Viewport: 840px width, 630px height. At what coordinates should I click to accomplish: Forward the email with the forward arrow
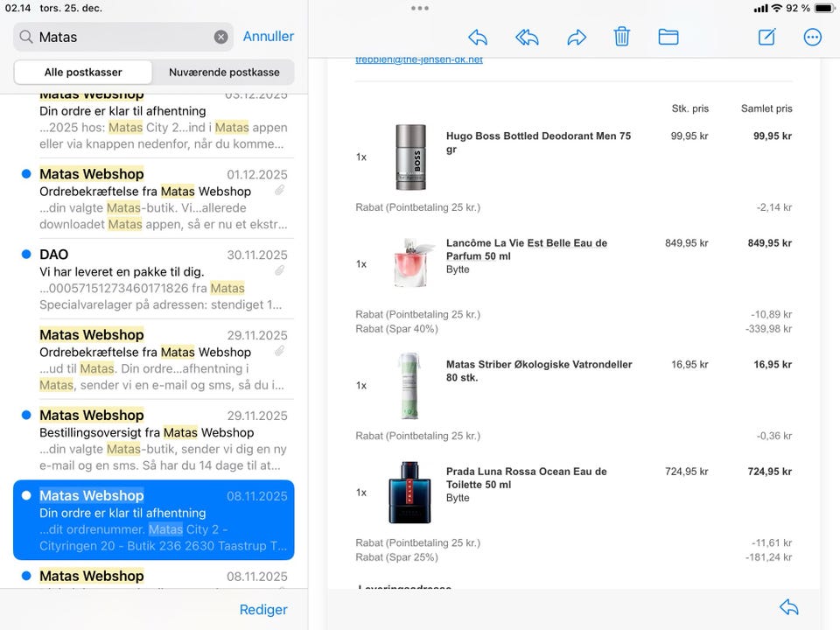[x=577, y=37]
